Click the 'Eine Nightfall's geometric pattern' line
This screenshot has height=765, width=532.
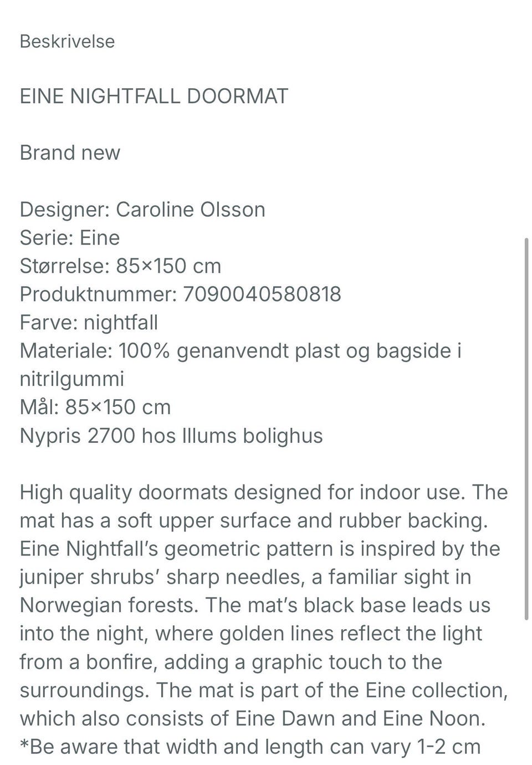[x=260, y=549]
